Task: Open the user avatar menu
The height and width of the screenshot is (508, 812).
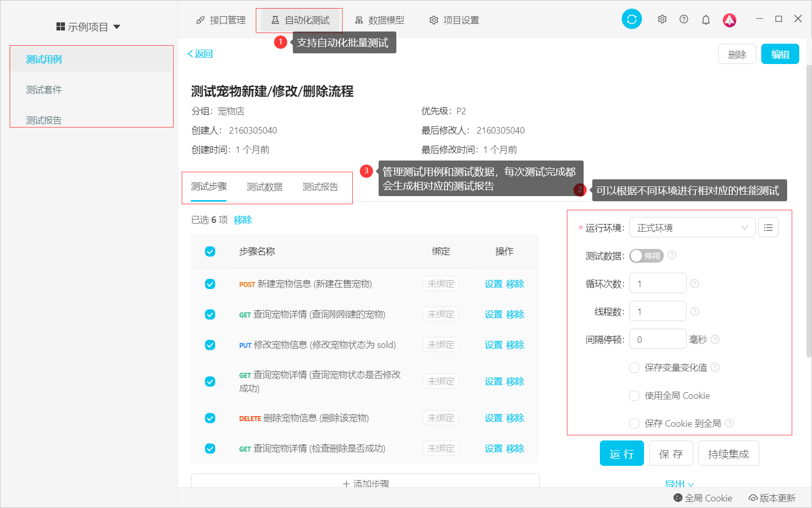Action: pyautogui.click(x=730, y=20)
